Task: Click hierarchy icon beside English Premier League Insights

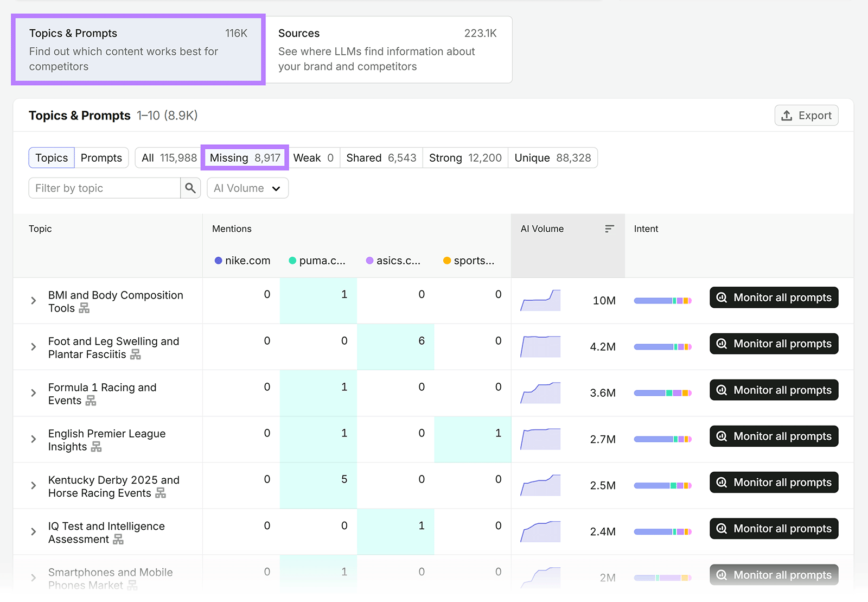Action: click(x=96, y=447)
